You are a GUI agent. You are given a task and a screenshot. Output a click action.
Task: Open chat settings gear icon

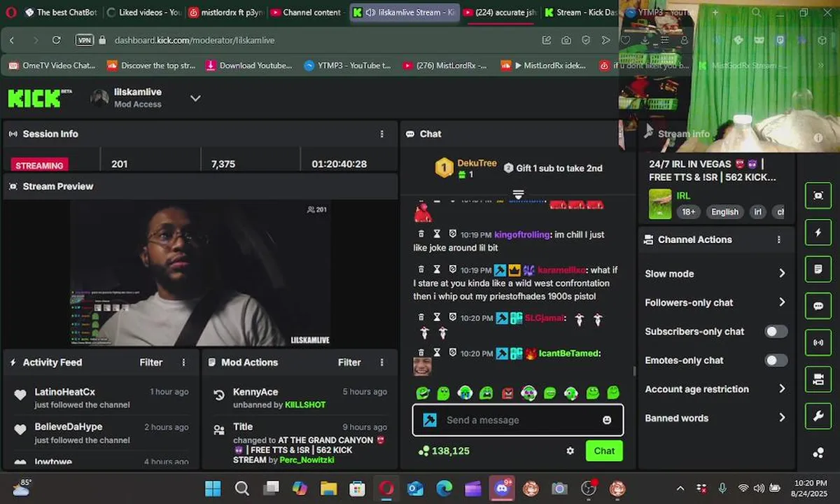570,451
